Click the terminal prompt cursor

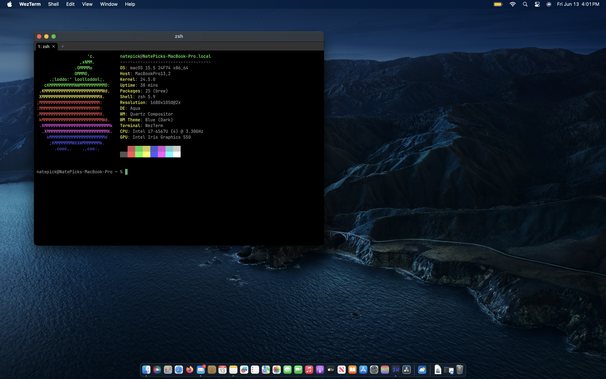(126, 172)
